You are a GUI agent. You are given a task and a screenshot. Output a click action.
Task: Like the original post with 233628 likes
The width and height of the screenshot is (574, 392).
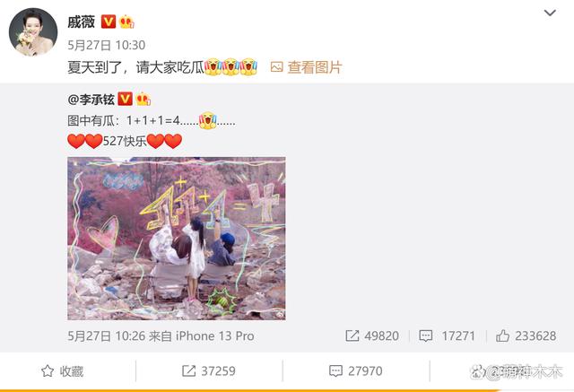pos(526,335)
